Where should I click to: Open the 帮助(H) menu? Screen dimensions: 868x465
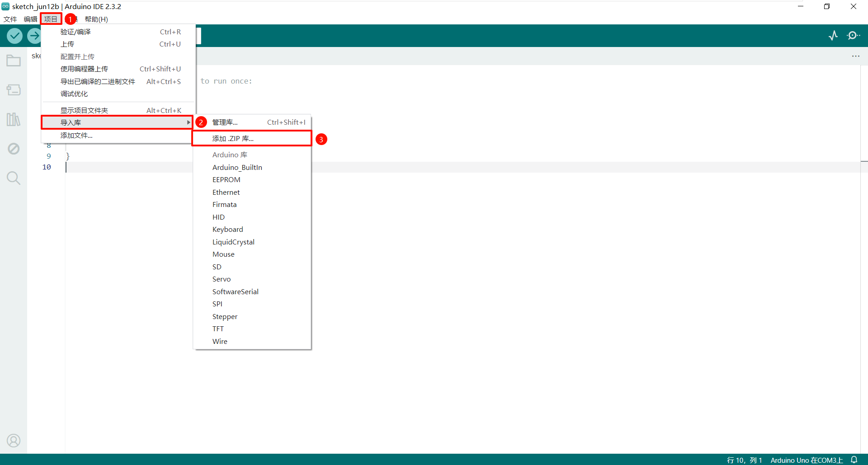click(x=96, y=19)
